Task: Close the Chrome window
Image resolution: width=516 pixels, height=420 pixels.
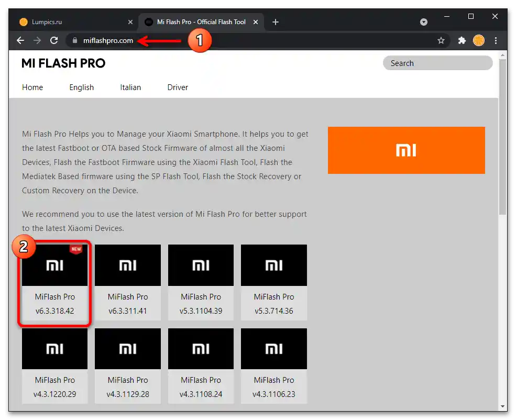Action: click(x=495, y=16)
